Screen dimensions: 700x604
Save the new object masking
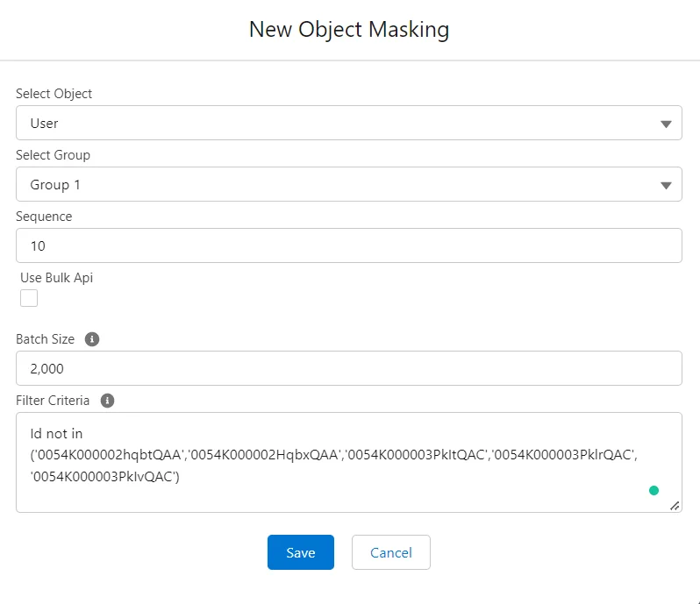(300, 552)
